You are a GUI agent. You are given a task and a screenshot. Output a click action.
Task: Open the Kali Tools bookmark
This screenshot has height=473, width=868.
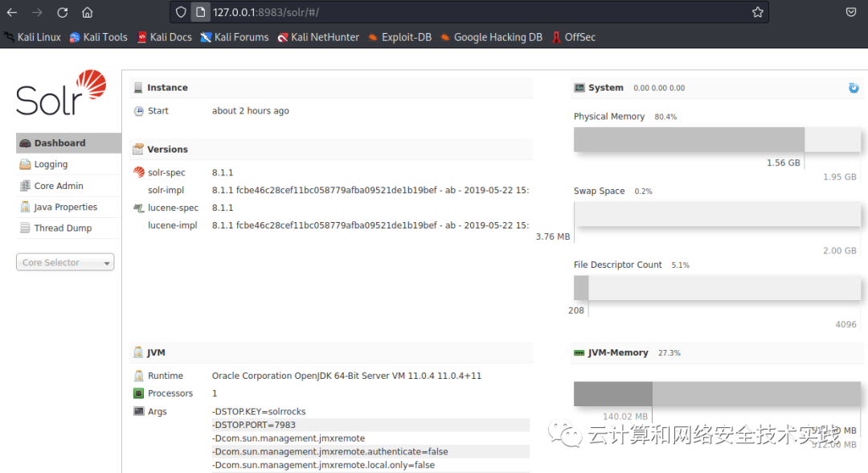coord(99,37)
